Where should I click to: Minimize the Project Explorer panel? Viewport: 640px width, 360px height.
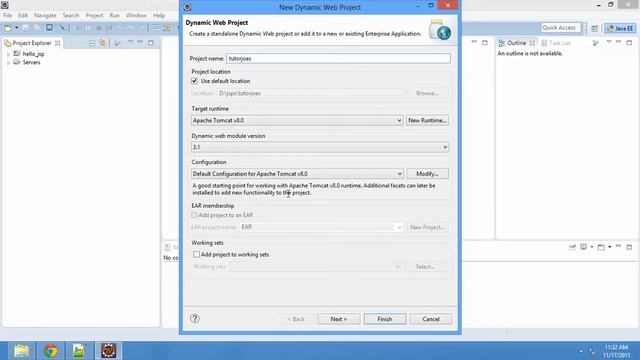pos(140,42)
